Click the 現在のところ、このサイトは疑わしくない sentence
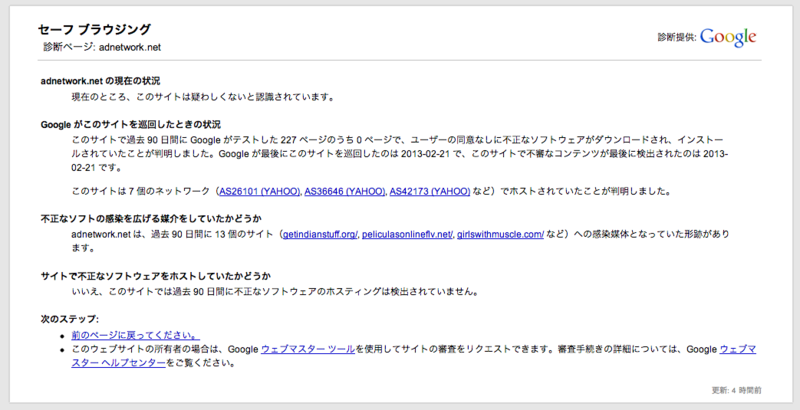800x410 pixels. click(203, 97)
